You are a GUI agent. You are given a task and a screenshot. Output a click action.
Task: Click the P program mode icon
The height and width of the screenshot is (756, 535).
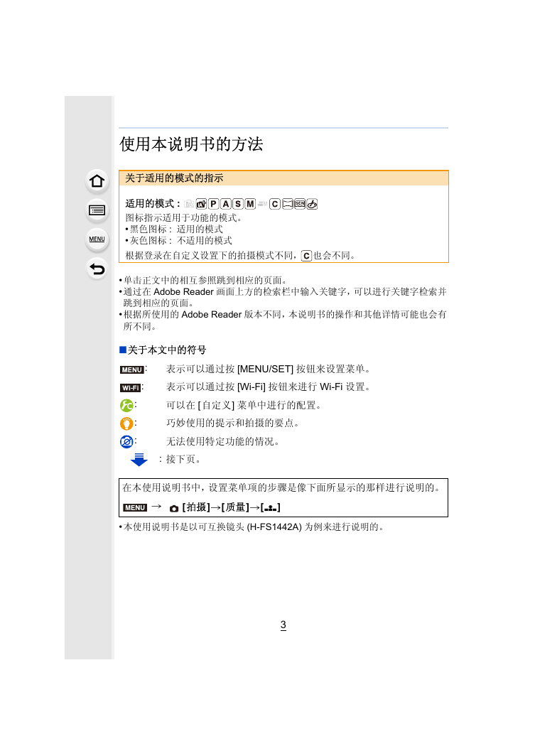(214, 204)
